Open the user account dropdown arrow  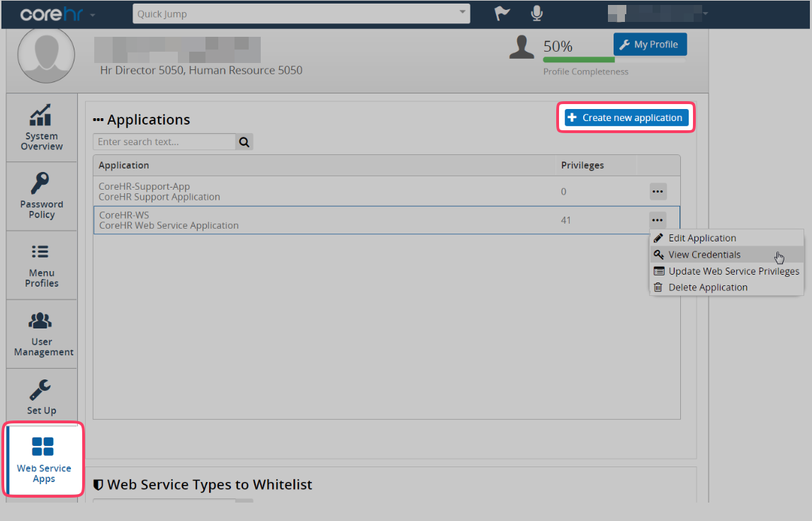(x=705, y=13)
